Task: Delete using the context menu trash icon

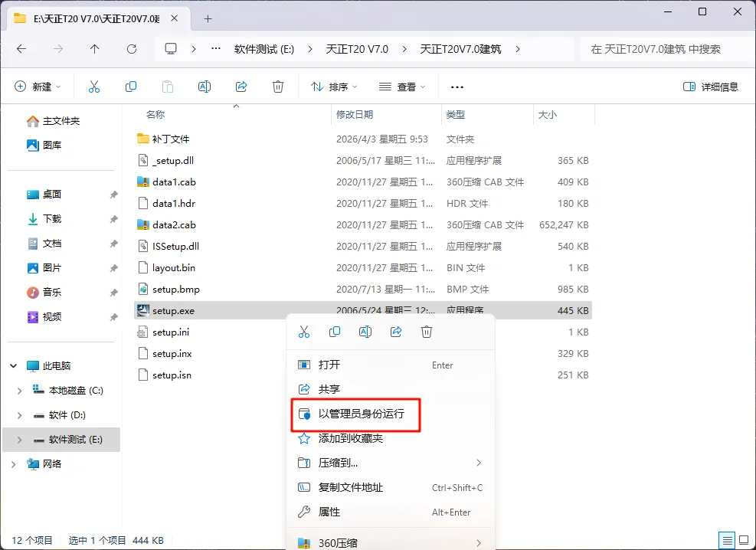Action: pos(427,332)
